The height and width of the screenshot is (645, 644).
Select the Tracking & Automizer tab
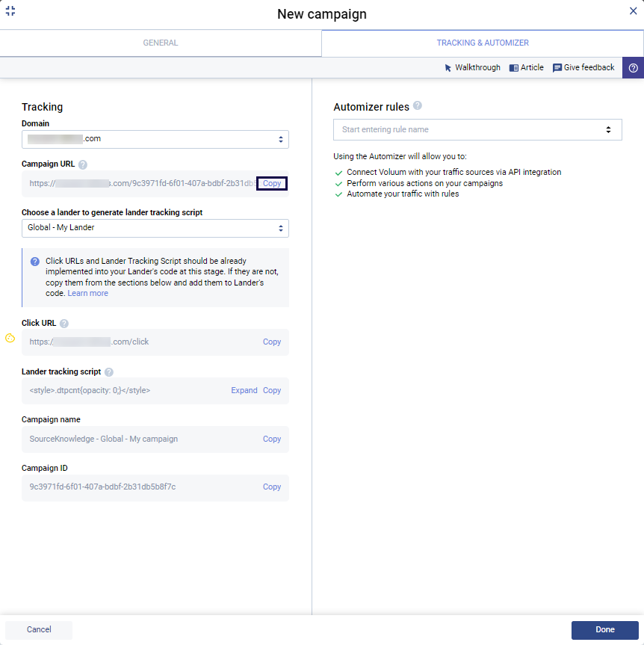coord(483,43)
